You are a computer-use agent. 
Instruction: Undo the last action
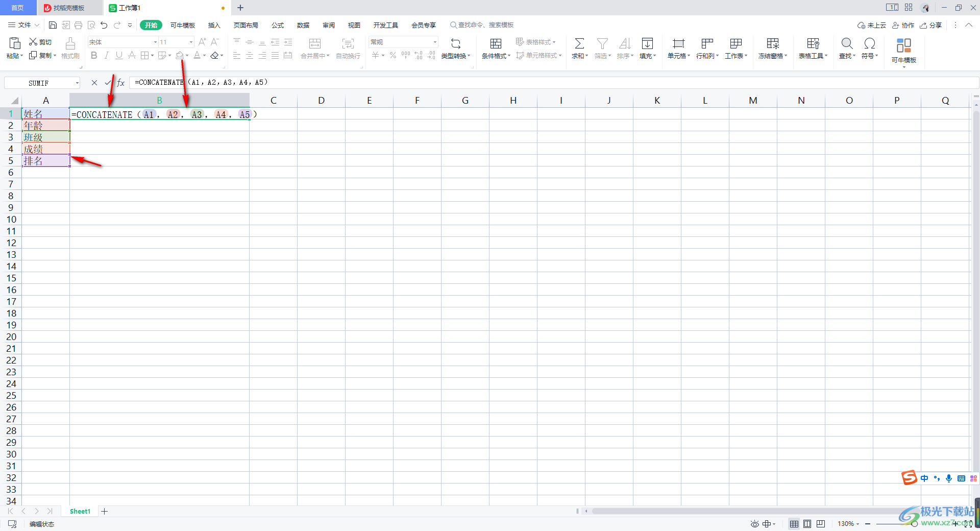(104, 25)
